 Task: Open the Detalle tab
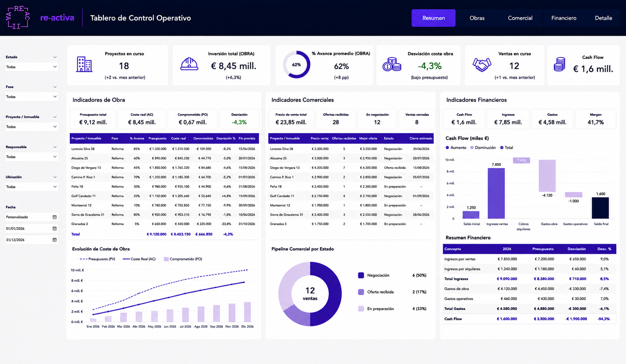point(604,18)
